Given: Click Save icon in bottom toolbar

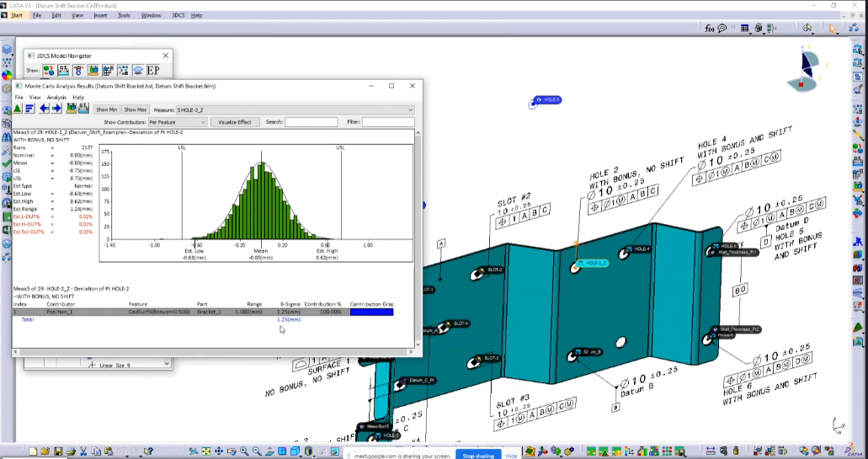Looking at the screenshot, I should (x=58, y=451).
